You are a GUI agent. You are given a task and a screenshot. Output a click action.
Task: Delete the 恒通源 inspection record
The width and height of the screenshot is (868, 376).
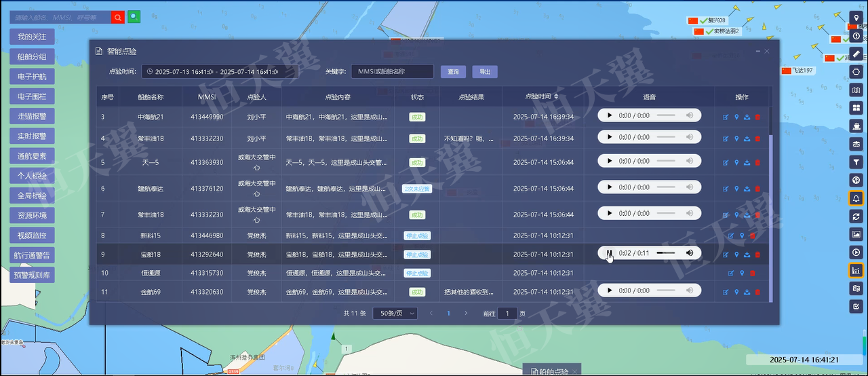[x=753, y=274]
